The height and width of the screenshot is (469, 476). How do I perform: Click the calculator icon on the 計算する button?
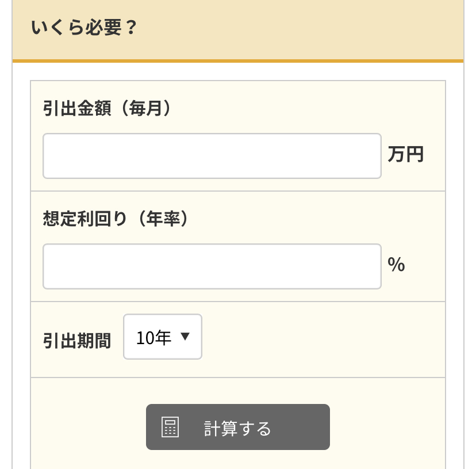point(170,427)
